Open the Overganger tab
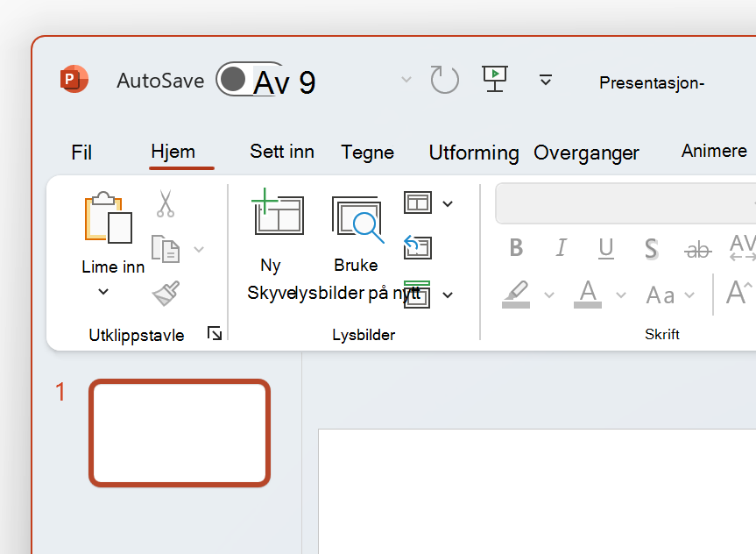 [x=586, y=153]
